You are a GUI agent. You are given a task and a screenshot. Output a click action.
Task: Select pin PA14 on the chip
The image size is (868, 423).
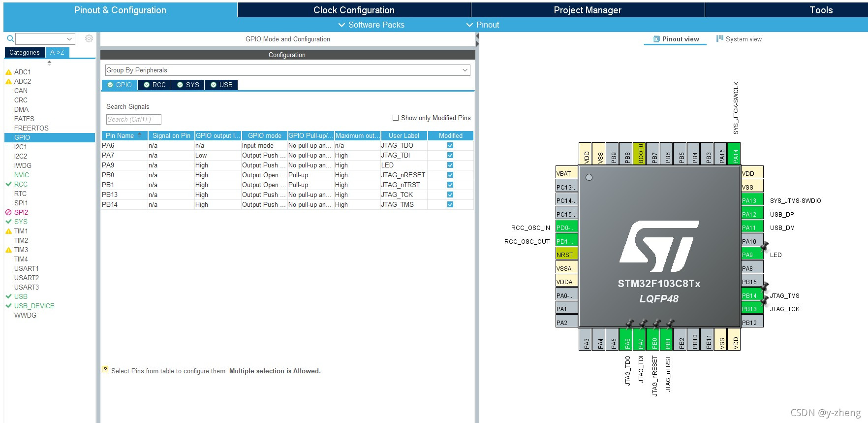tap(735, 154)
